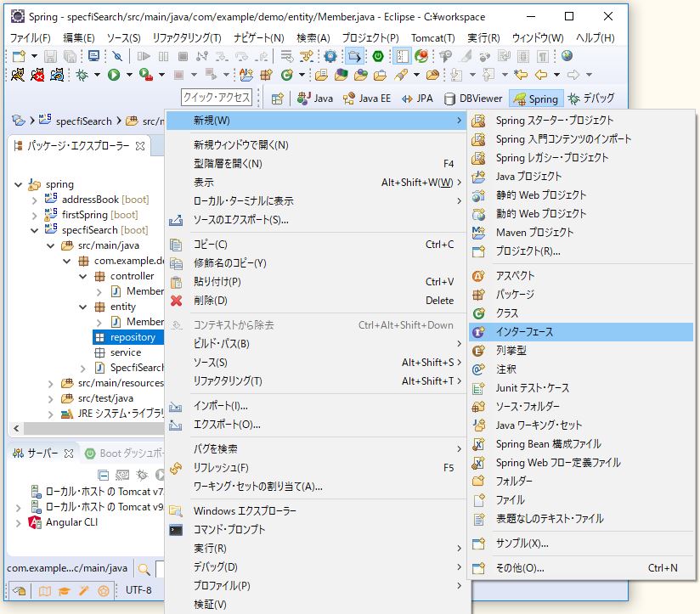Choose インポート(I)... from context menu
700x614 pixels.
click(316, 406)
